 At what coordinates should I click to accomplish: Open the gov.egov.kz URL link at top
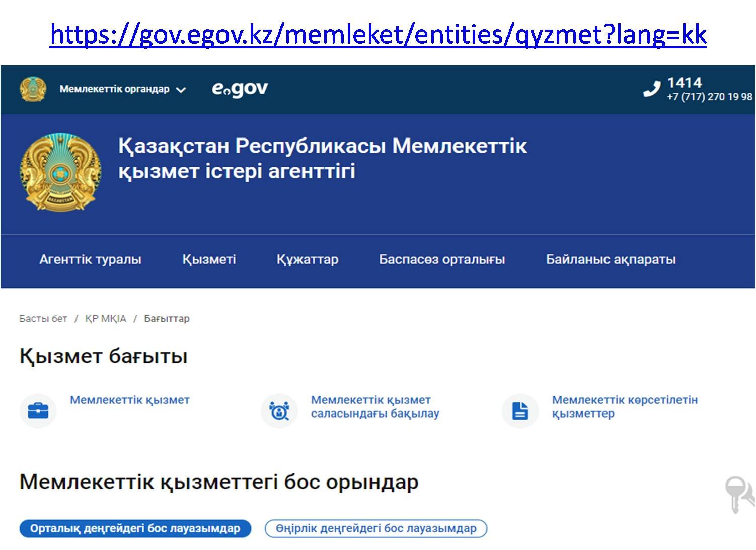(x=378, y=35)
